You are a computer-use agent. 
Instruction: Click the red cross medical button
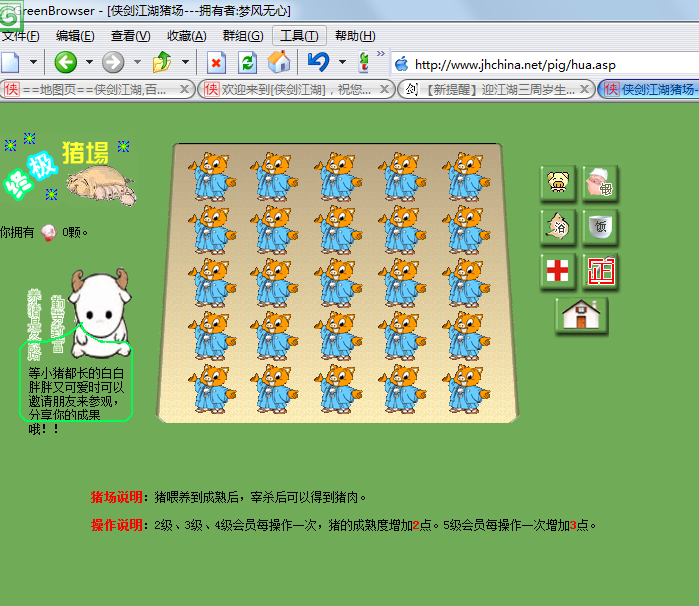click(x=558, y=271)
